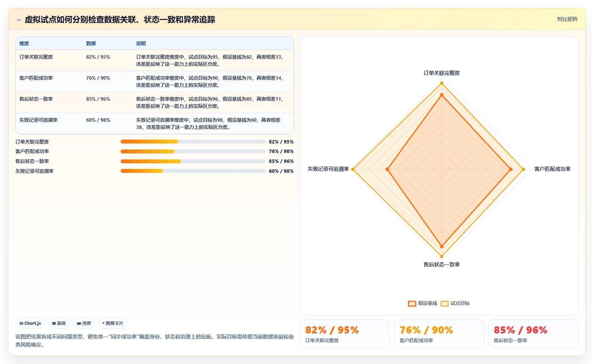The width and height of the screenshot is (594, 364).
Task: Click the radar chart 客户匹配成功率 axis label
Action: tap(552, 169)
